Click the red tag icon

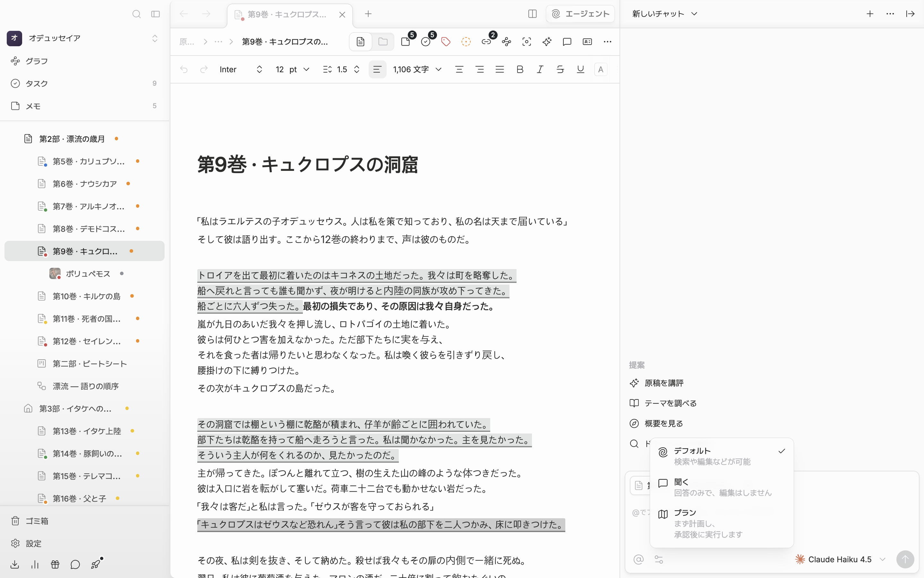pyautogui.click(x=446, y=42)
